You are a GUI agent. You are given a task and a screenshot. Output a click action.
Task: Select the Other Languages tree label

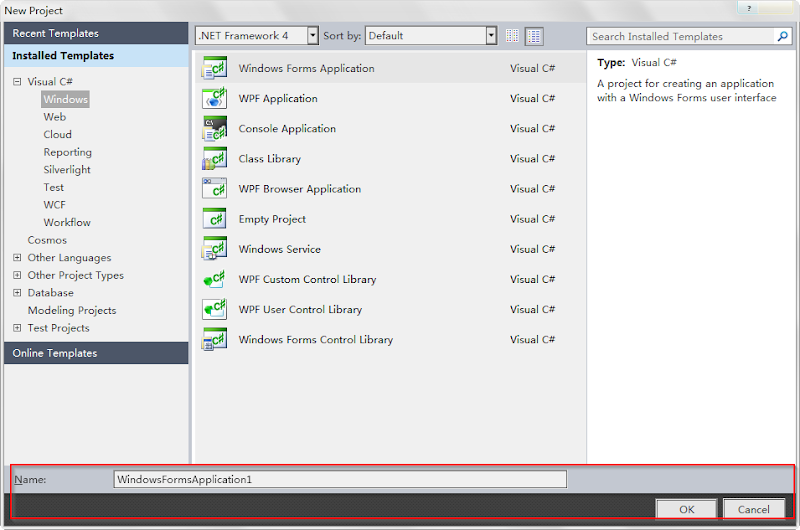point(69,258)
